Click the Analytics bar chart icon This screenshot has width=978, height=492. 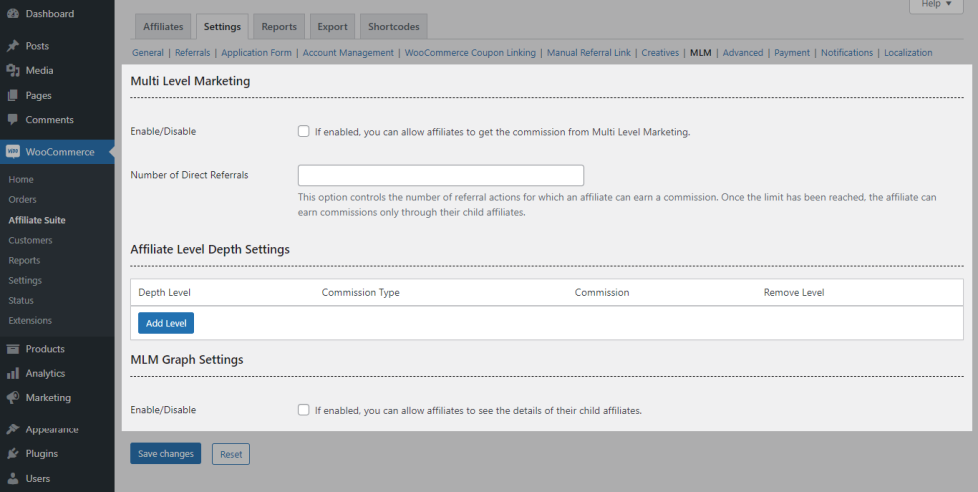point(13,373)
